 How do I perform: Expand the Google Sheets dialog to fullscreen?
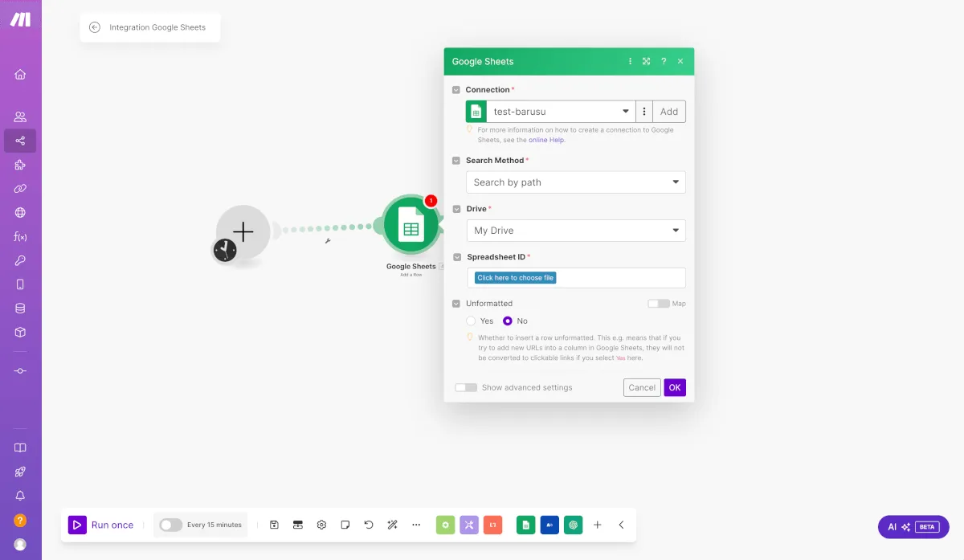[x=647, y=61]
